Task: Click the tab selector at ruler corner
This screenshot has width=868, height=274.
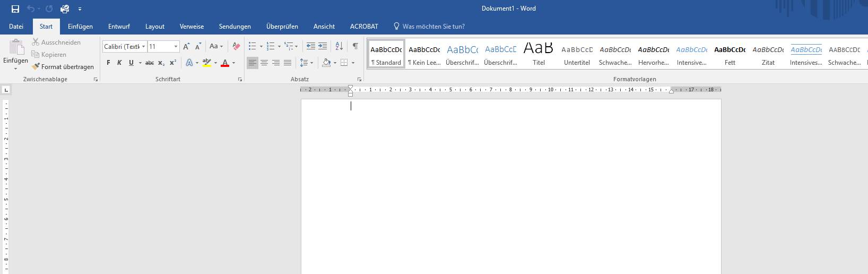Action: tap(6, 90)
